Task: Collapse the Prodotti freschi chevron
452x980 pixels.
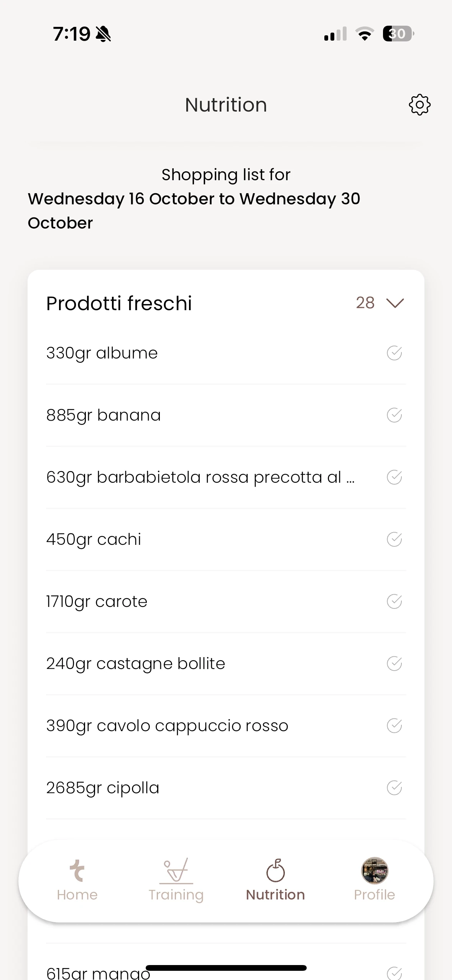Action: click(x=395, y=303)
